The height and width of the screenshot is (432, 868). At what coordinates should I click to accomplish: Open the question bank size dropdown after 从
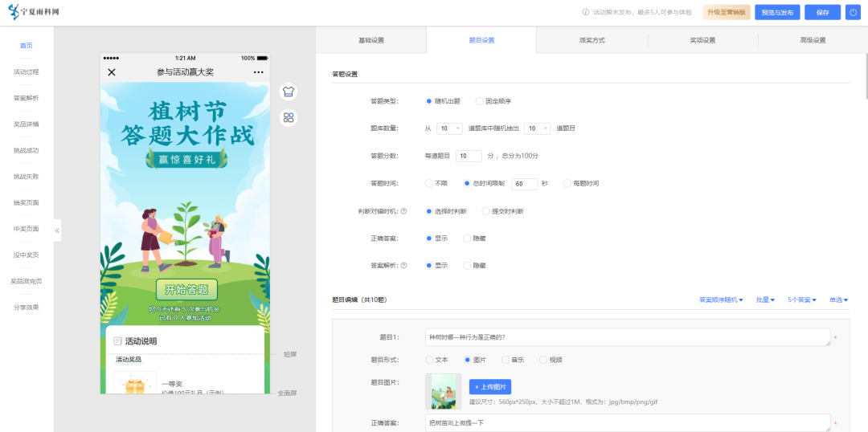point(449,128)
